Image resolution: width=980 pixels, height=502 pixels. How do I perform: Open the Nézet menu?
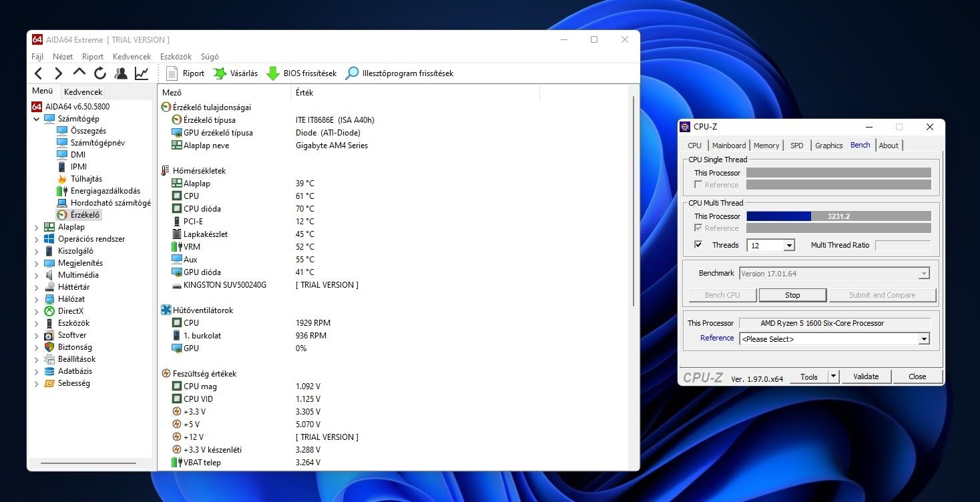point(63,57)
